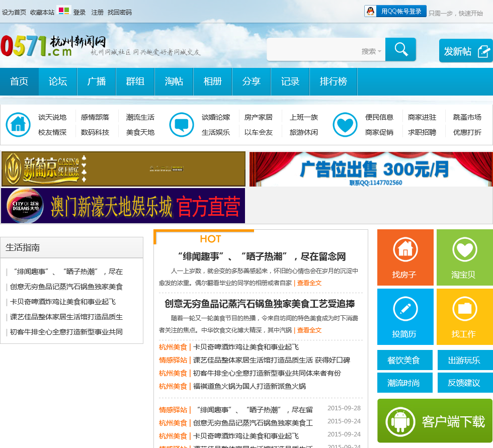Open the 广播 nav tab
Screen dimensions: 493x448
[x=97, y=81]
